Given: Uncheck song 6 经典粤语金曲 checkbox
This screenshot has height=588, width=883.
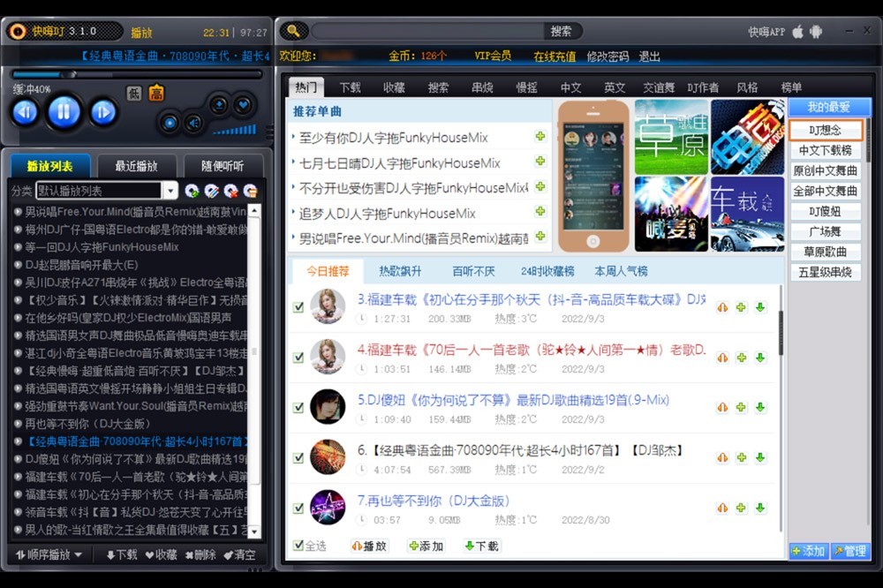Looking at the screenshot, I should click(298, 457).
